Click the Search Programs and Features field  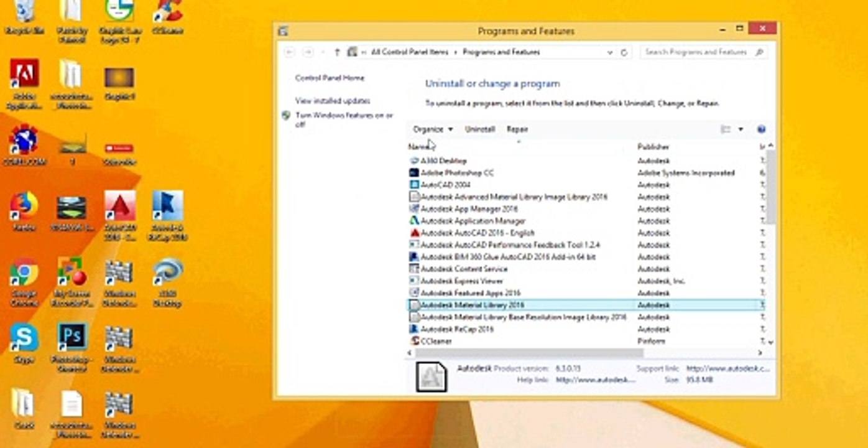pos(698,52)
